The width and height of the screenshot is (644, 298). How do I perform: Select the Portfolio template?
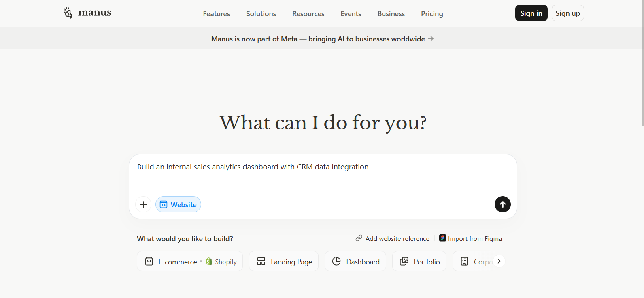pyautogui.click(x=419, y=261)
